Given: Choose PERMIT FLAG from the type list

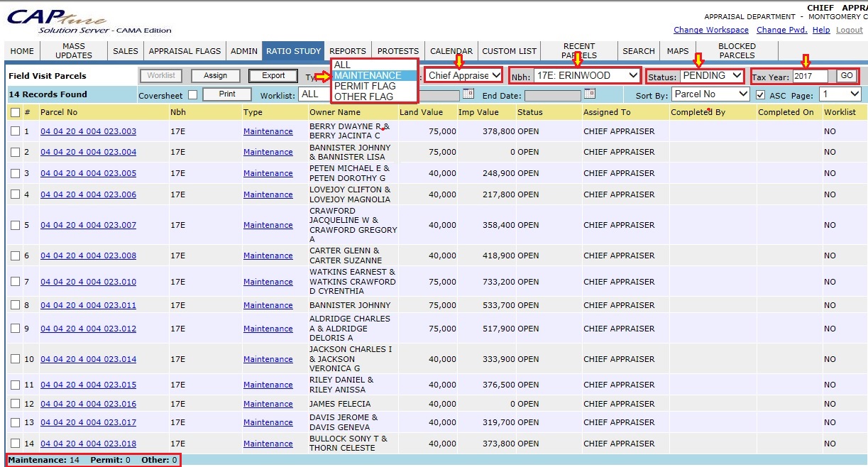Looking at the screenshot, I should tap(364, 86).
